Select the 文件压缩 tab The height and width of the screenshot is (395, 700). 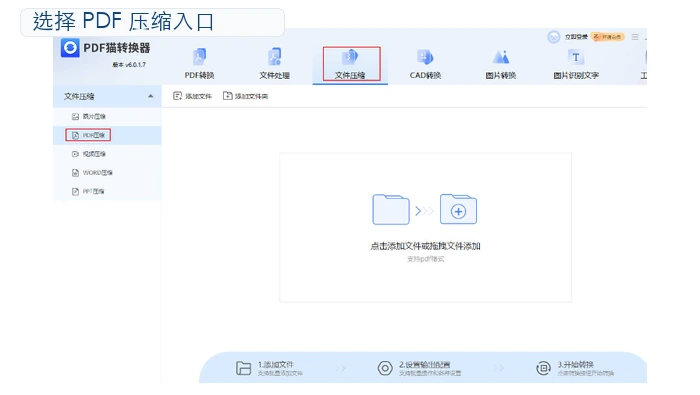(350, 64)
